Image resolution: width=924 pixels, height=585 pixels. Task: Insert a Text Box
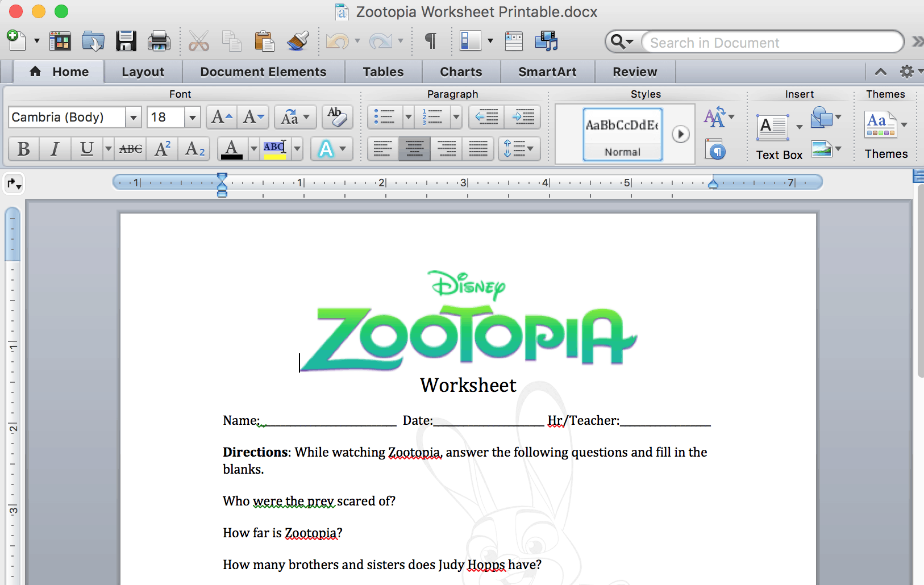point(773,128)
